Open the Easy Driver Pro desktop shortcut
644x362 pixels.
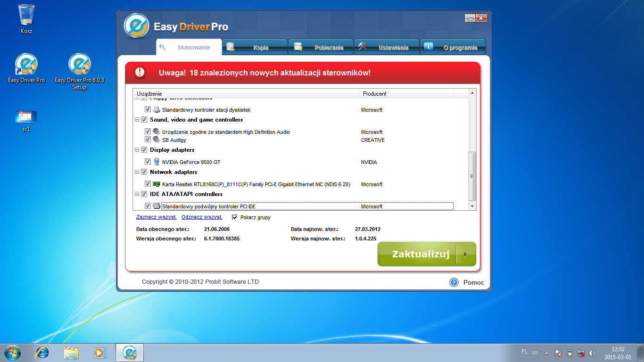[26, 68]
